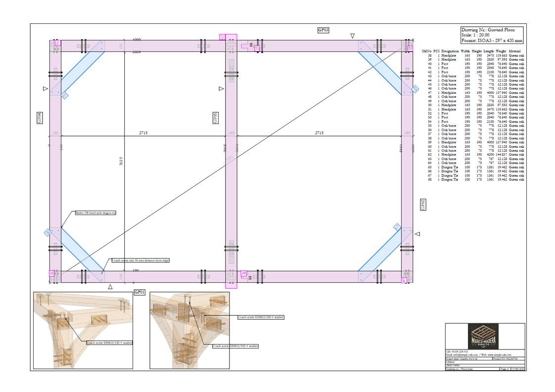Click the GF04 section label
Screen dimensions: 555x392
pos(39,118)
